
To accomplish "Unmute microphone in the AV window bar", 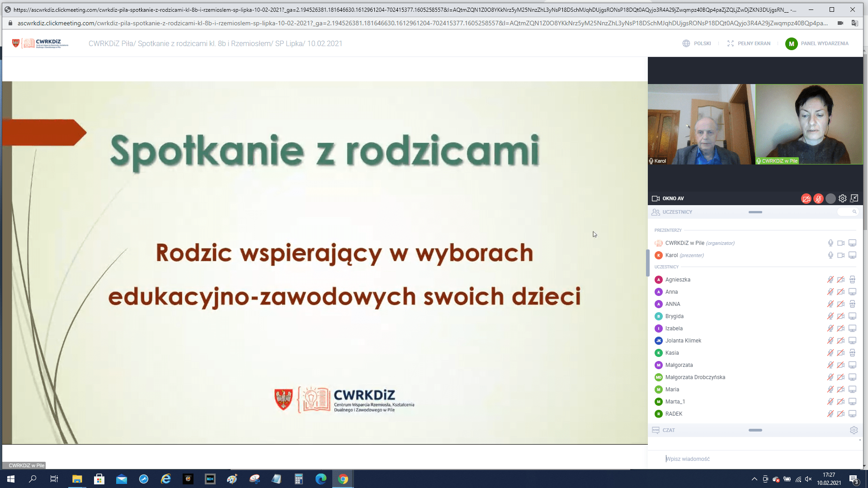I will point(818,199).
